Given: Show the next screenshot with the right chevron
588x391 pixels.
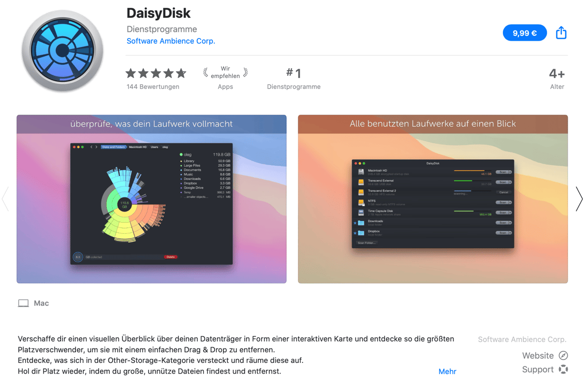Looking at the screenshot, I should [x=579, y=198].
